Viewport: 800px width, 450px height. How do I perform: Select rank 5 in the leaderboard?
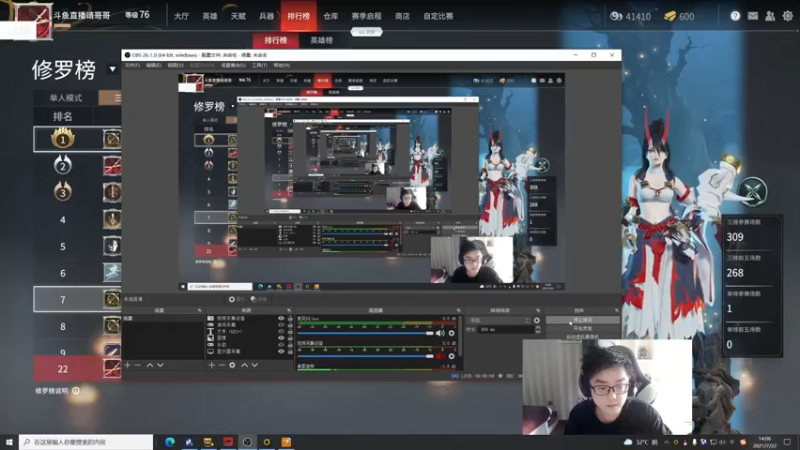pos(77,246)
